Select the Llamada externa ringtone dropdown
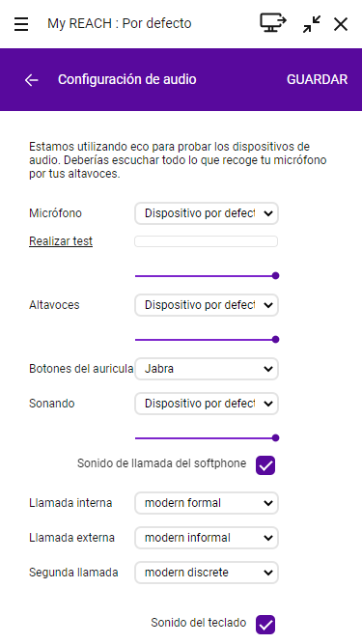This screenshot has width=362, height=644. click(207, 538)
